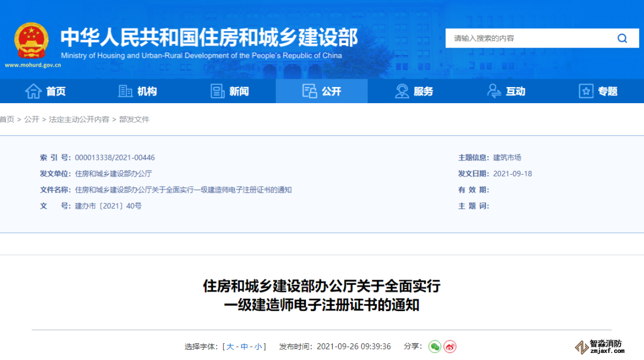Image resolution: width=644 pixels, height=360 pixels.
Task: Open the 公开 navigation tab
Action: point(322,91)
